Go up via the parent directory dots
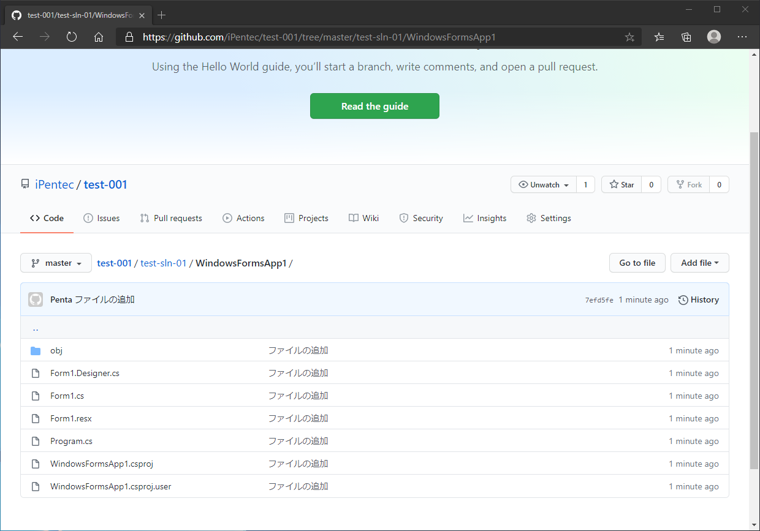The image size is (760, 531). coord(35,328)
